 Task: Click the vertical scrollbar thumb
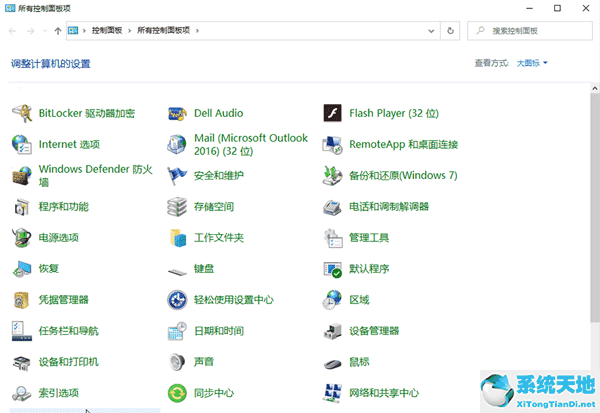click(595, 209)
